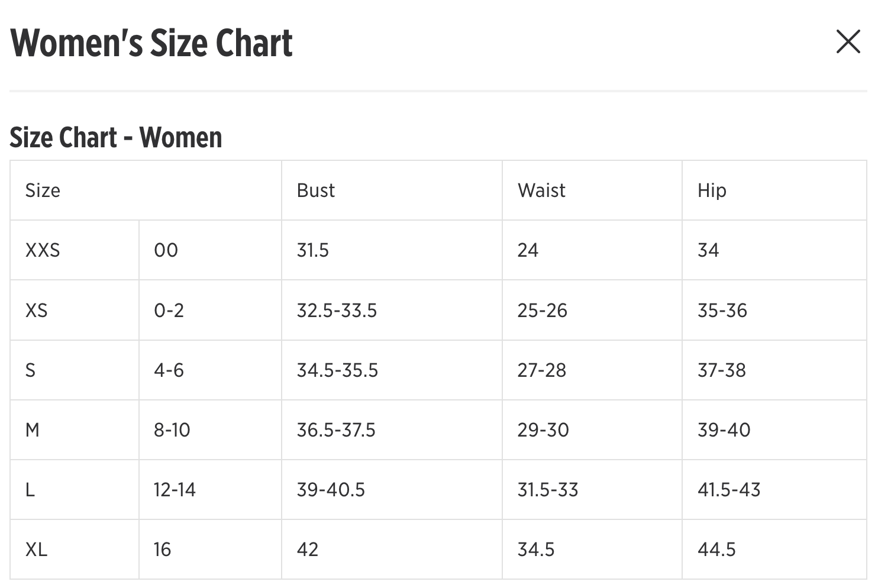Close the Women's Size Chart dialog

tap(848, 42)
